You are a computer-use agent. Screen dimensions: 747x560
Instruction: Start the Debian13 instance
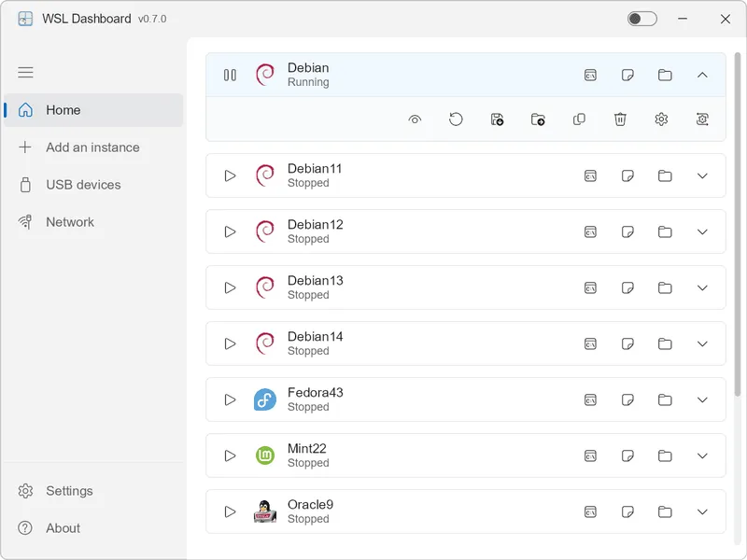pyautogui.click(x=230, y=288)
